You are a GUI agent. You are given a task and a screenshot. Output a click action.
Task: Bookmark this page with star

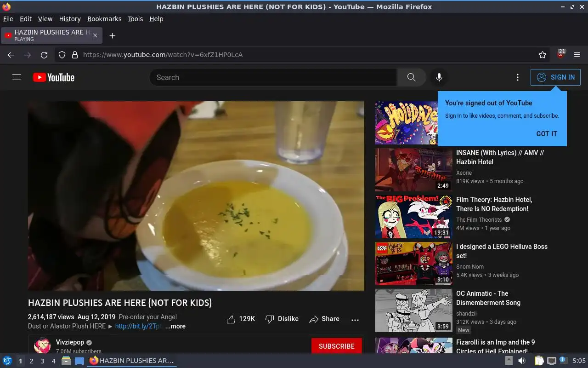pyautogui.click(x=543, y=55)
